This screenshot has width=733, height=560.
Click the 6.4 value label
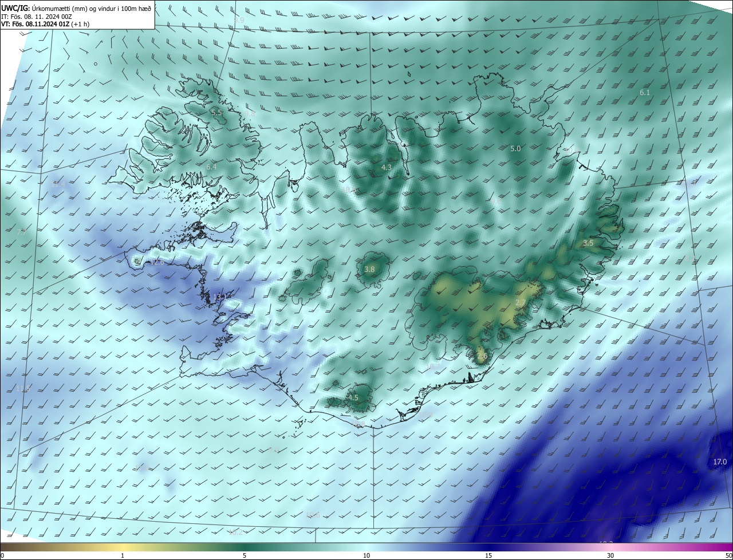tap(211, 167)
